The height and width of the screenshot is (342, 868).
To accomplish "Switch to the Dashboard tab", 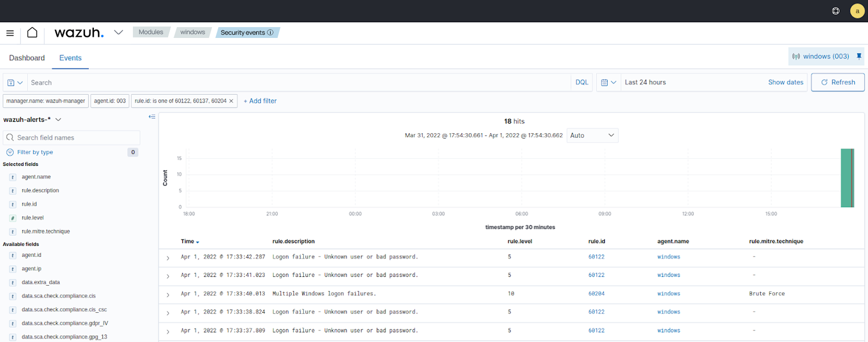I will 27,58.
